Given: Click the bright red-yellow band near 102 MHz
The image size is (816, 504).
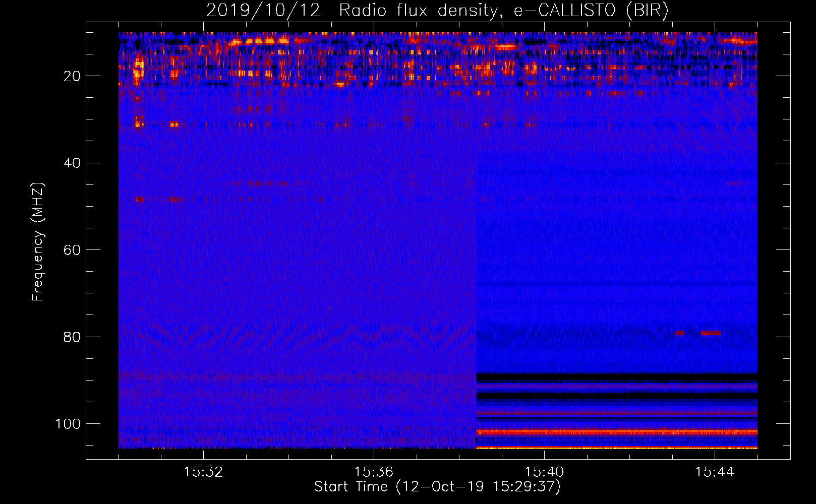Looking at the screenshot, I should click(x=617, y=432).
